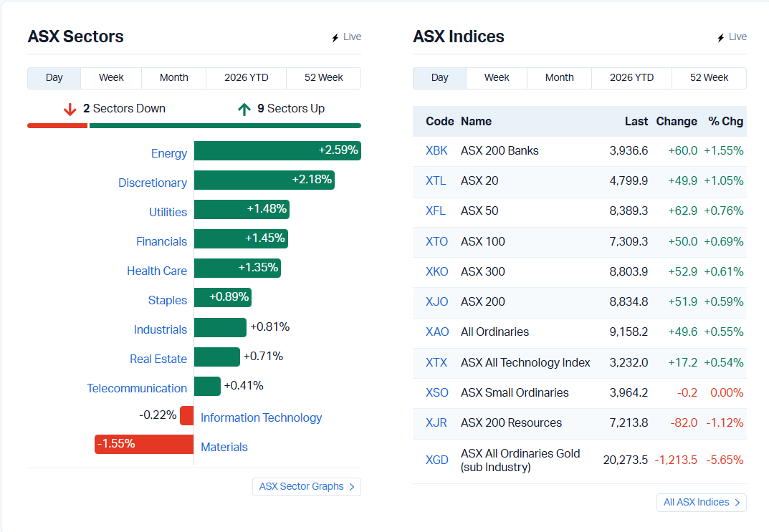
Task: Click the chevron on ASX Sector Graphs button
Action: click(x=352, y=487)
